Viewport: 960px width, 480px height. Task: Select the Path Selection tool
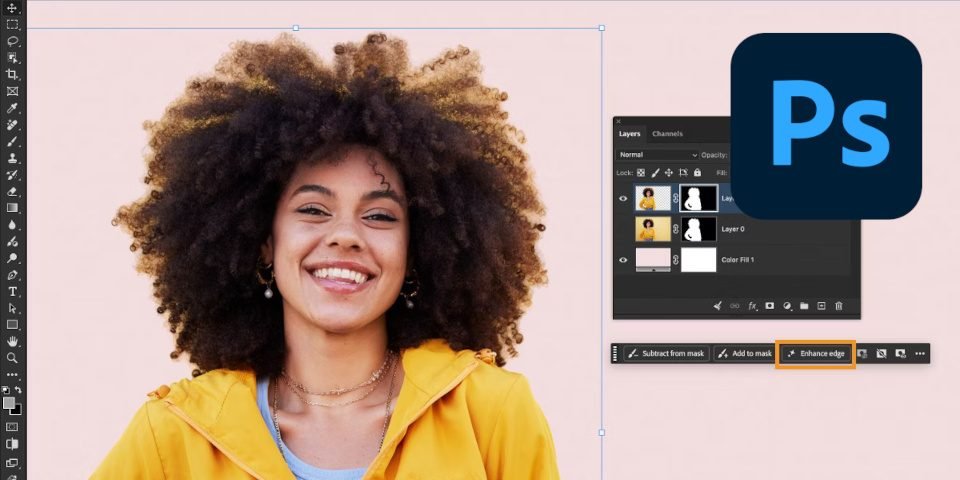(12, 308)
